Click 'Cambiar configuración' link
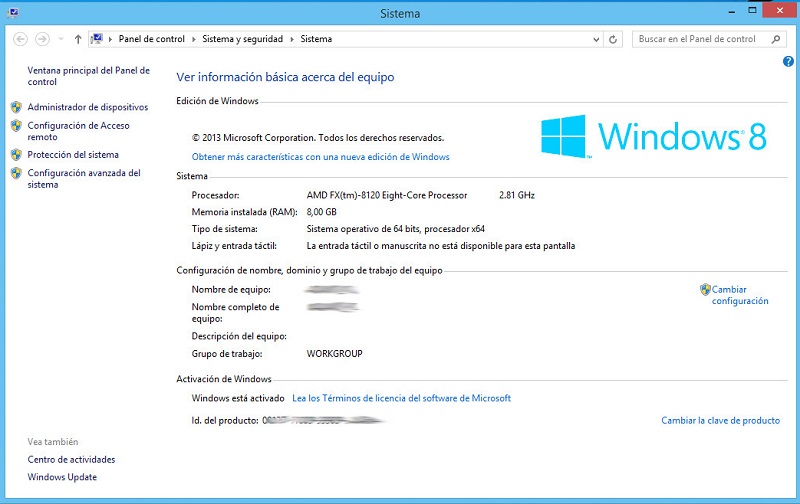The image size is (800, 504). tap(740, 295)
